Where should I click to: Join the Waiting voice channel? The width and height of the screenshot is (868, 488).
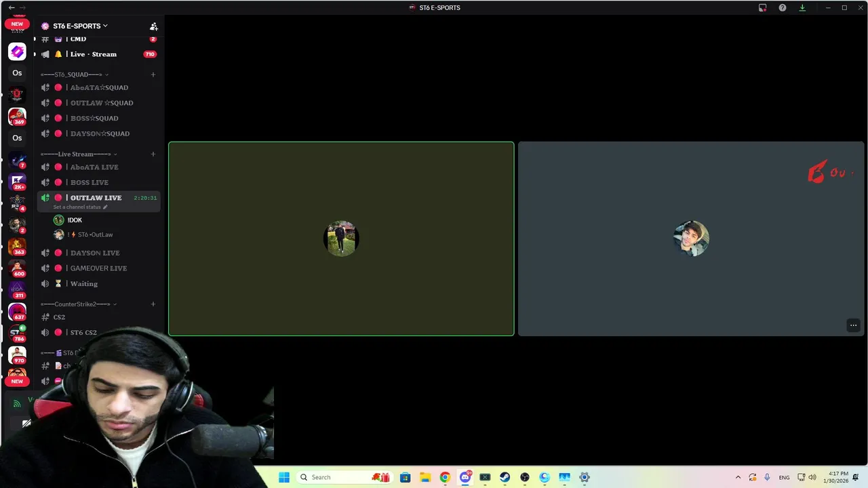[x=84, y=284]
